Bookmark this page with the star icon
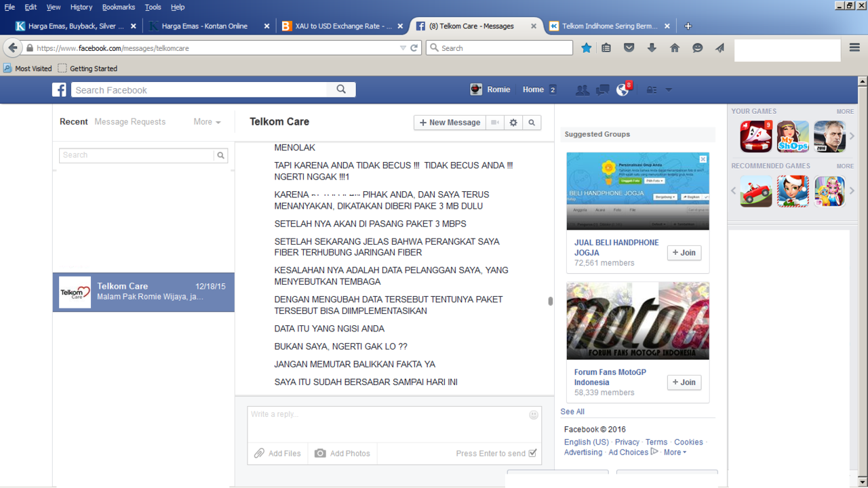Screen dimensions: 868x488 (x=587, y=48)
